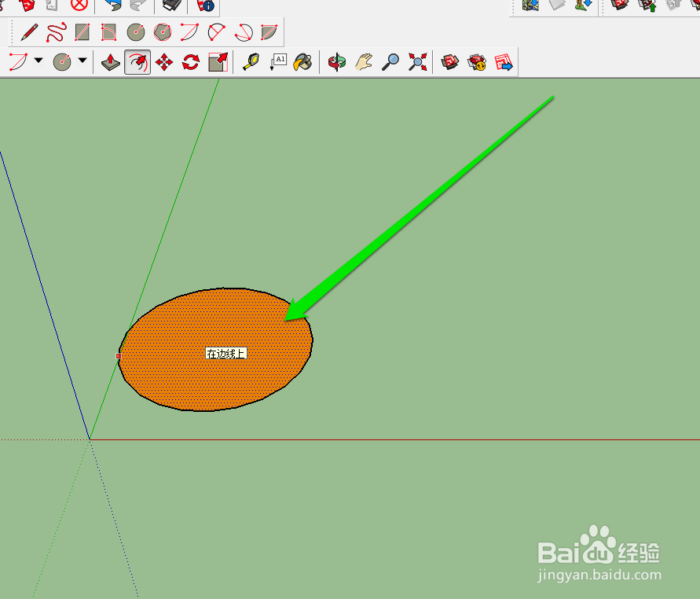Click the Print icon

tap(171, 5)
